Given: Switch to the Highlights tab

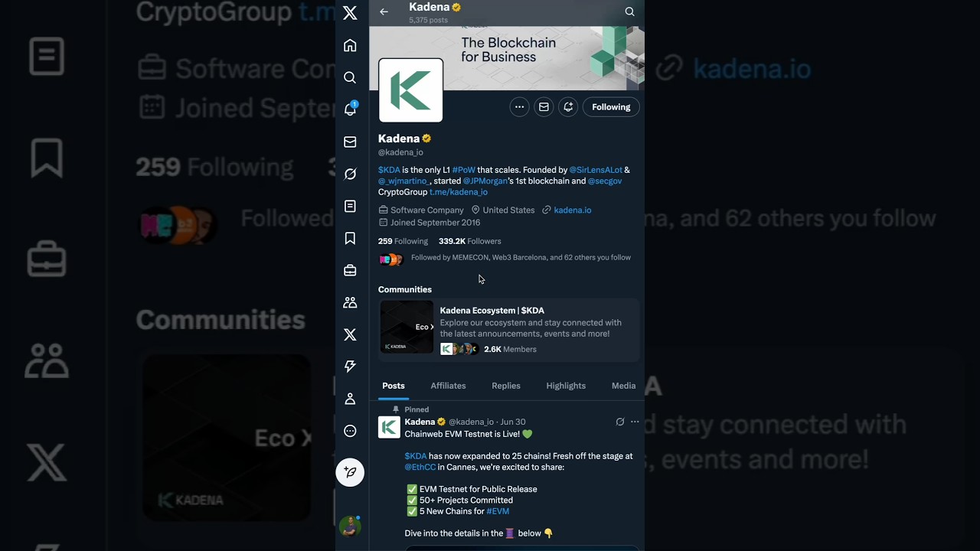Looking at the screenshot, I should (566, 386).
